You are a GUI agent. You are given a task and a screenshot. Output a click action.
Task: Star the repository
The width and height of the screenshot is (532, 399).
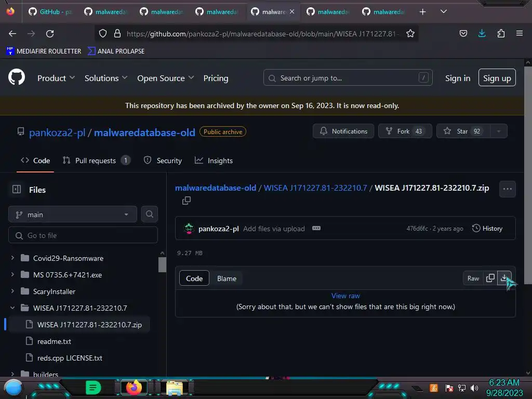463,131
